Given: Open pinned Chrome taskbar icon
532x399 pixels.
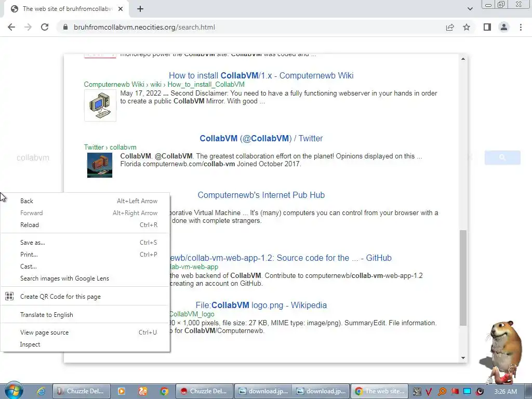Looking at the screenshot, I should (x=164, y=391).
